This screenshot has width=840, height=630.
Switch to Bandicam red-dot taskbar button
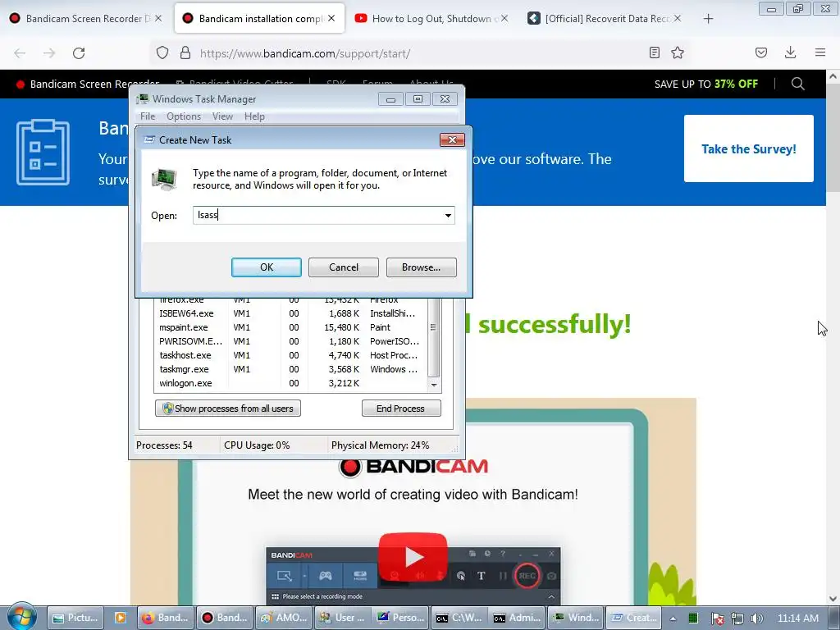pos(224,618)
